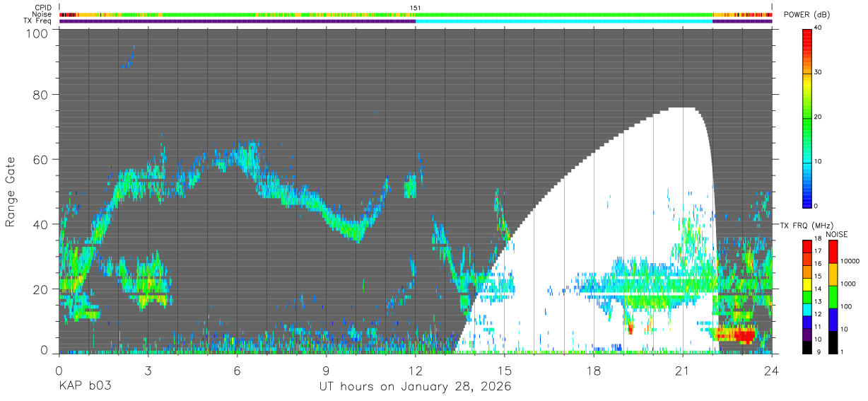The height and width of the screenshot is (401, 868).
Task: Click the TX Freq row label
Action: (38, 21)
